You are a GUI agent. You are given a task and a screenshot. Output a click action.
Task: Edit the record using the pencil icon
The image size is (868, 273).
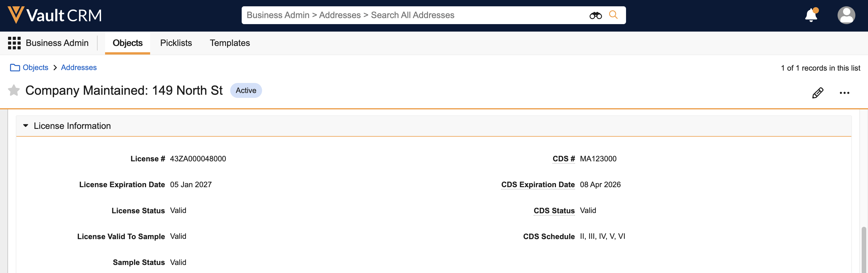coord(817,93)
